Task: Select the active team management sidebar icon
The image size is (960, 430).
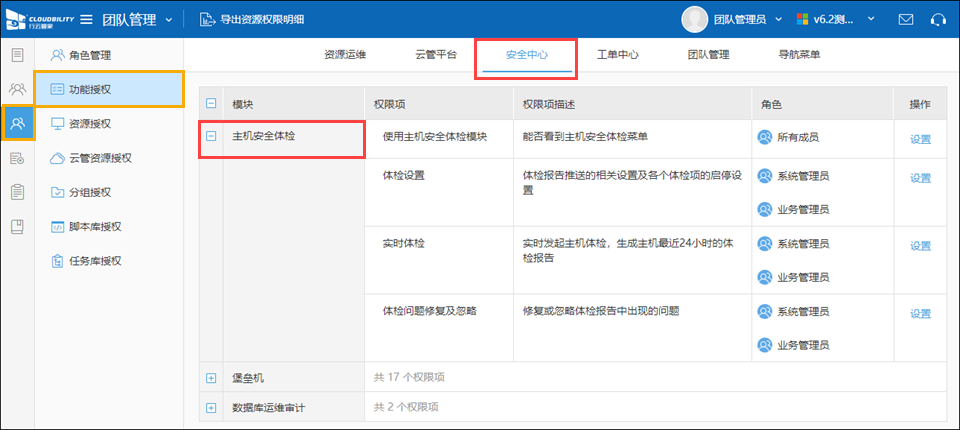Action: (17, 123)
